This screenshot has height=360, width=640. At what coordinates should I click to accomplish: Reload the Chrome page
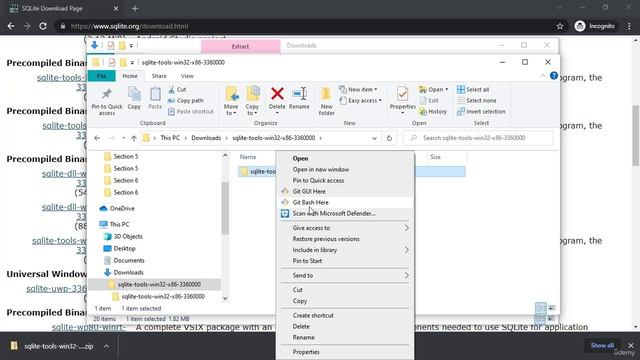coord(43,26)
